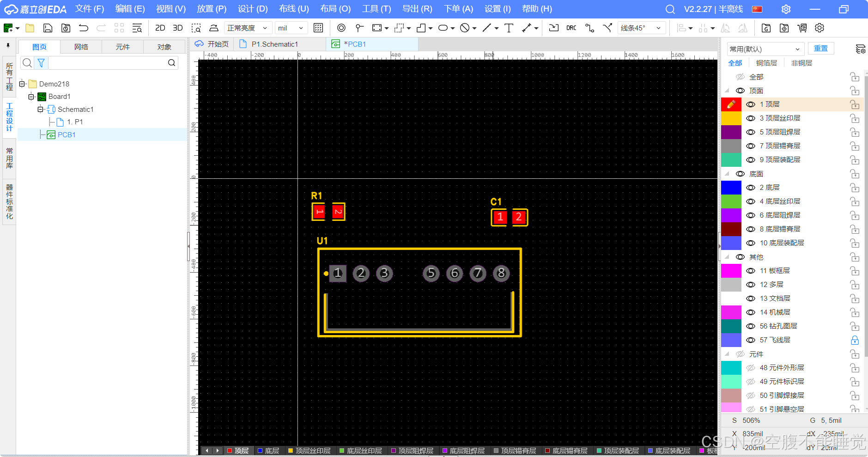Hide the 2 底层 layer

tap(751, 188)
